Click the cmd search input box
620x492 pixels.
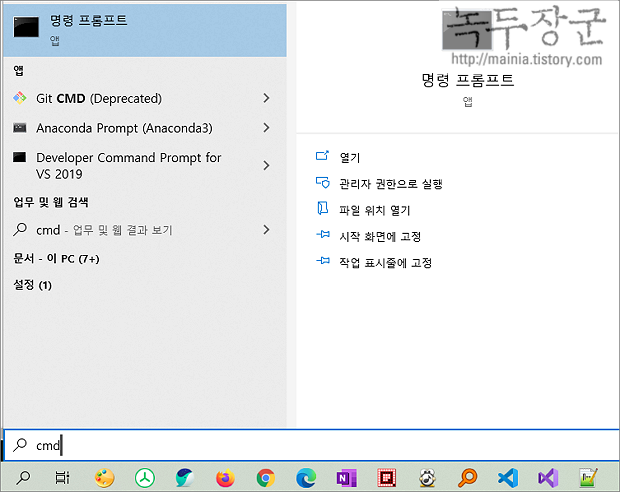(312, 445)
